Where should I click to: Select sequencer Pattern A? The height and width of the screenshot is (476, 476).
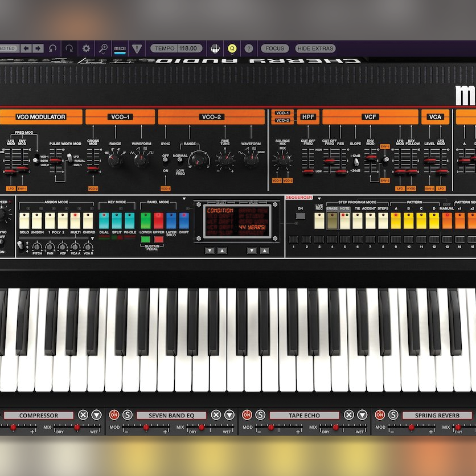(x=396, y=221)
